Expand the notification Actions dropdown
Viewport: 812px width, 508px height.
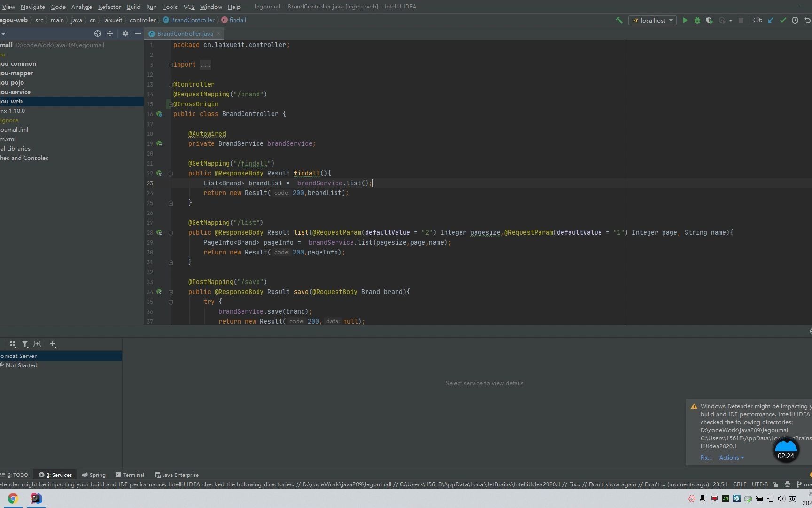[x=731, y=458]
